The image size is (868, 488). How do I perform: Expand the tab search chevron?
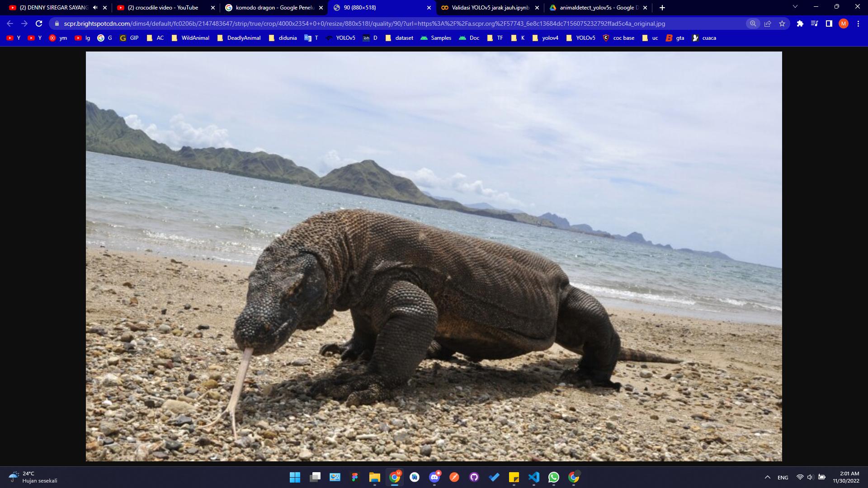pyautogui.click(x=795, y=7)
